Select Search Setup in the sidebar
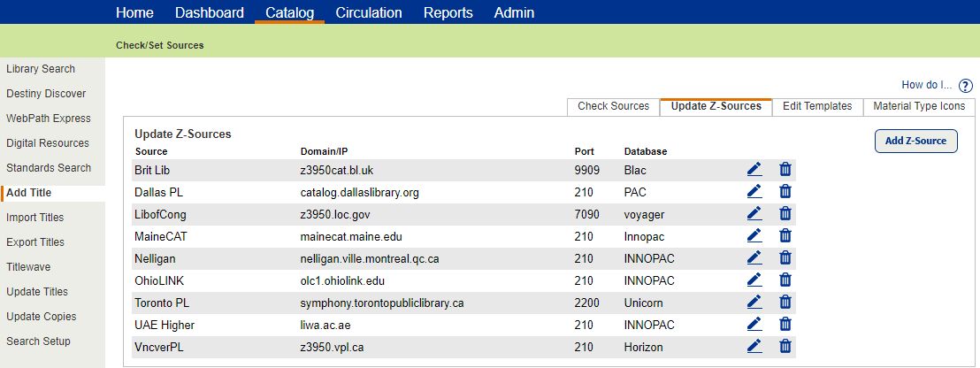 pyautogui.click(x=38, y=341)
